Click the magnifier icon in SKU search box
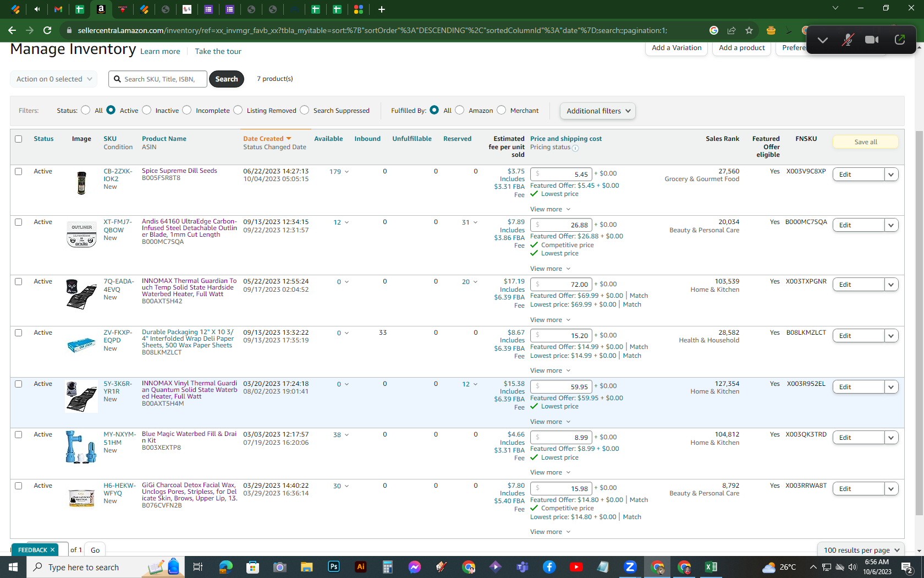This screenshot has width=924, height=578. click(x=117, y=79)
